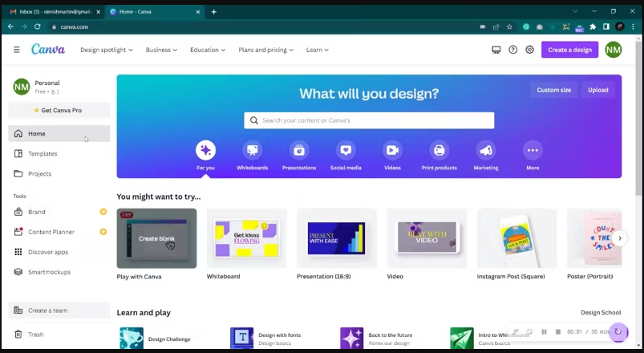Click the search content input field
The image size is (644, 353).
[x=369, y=120]
